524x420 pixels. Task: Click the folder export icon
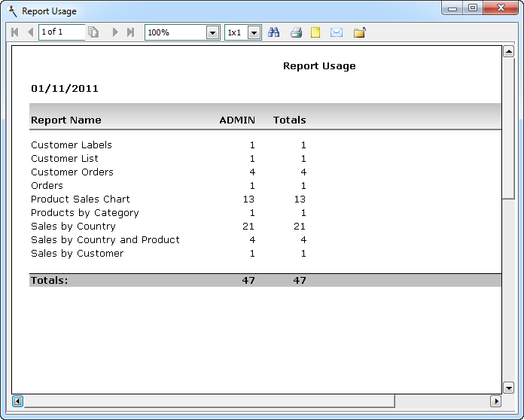(x=359, y=32)
